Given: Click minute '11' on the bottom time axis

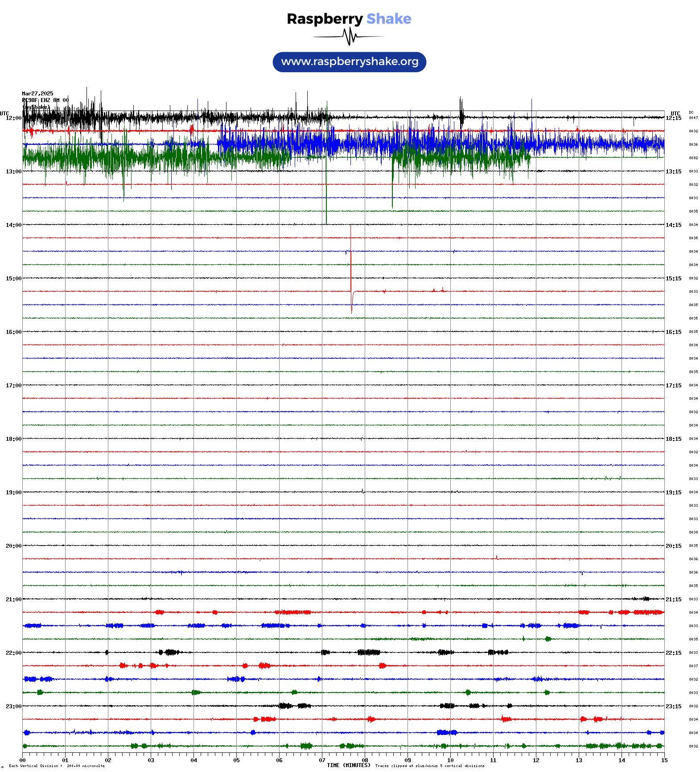Looking at the screenshot, I should pos(493,760).
